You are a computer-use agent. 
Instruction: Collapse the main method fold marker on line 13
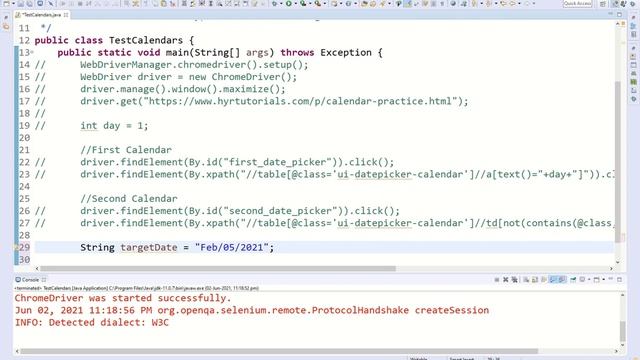pos(32,52)
